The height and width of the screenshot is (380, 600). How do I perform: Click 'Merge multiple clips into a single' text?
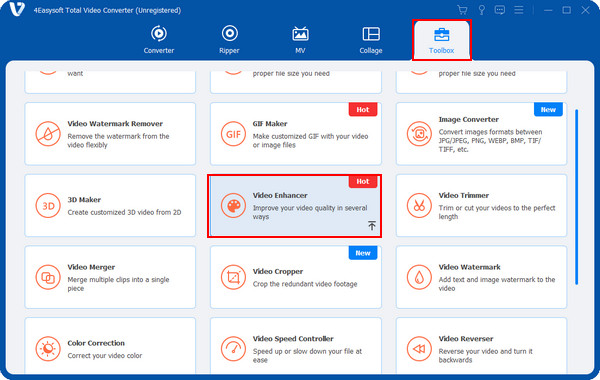tap(118, 284)
